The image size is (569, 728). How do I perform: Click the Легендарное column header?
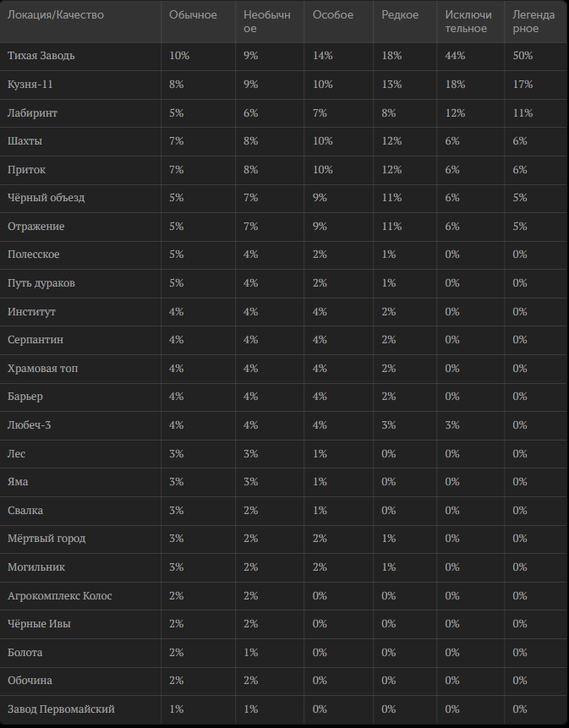coord(533,21)
